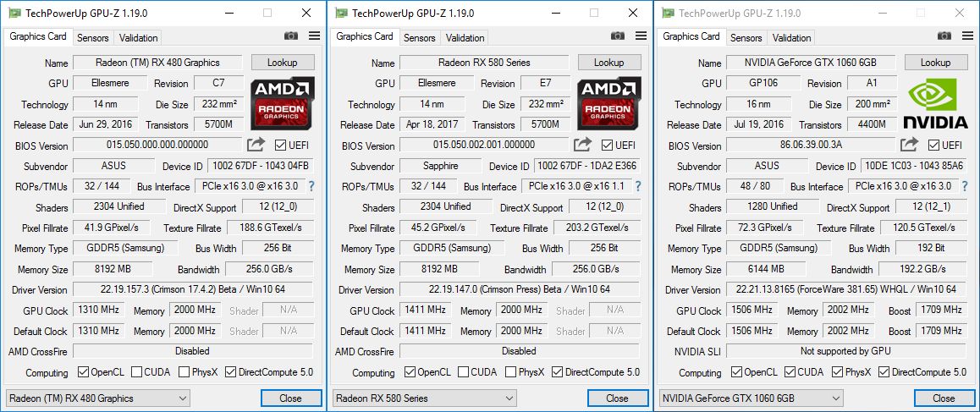Screen dimensions: 980x412
Task: Toggle UEFI checkbox in RX 580 window
Action: coord(608,146)
